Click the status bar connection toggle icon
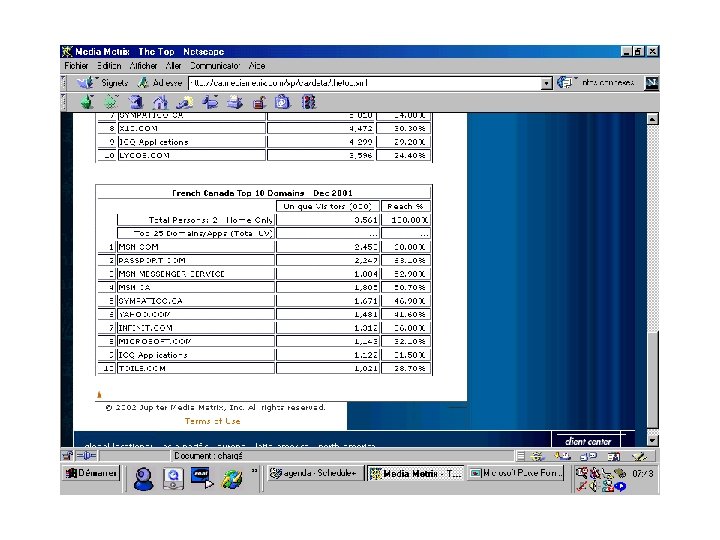 pos(86,456)
